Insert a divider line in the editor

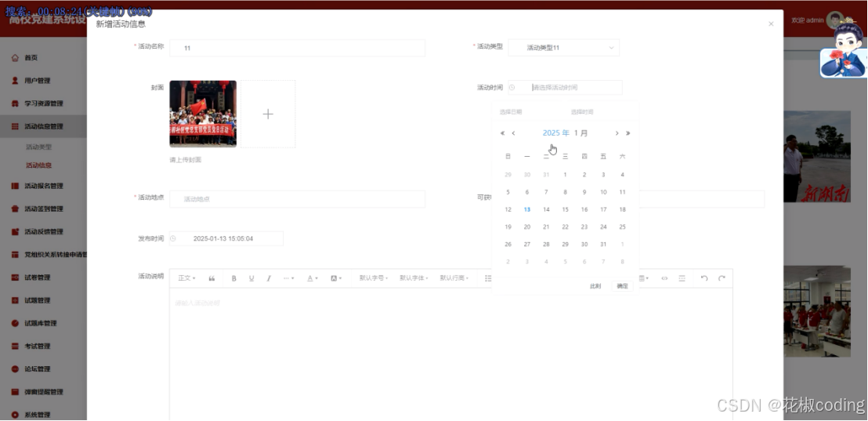682,278
